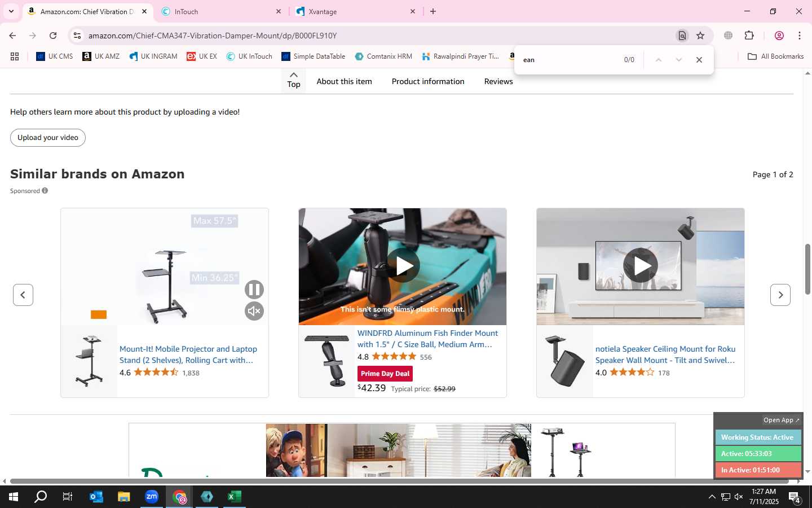Open Rawalpindi Prayer Times bookmark
The height and width of the screenshot is (508, 812).
pos(460,56)
